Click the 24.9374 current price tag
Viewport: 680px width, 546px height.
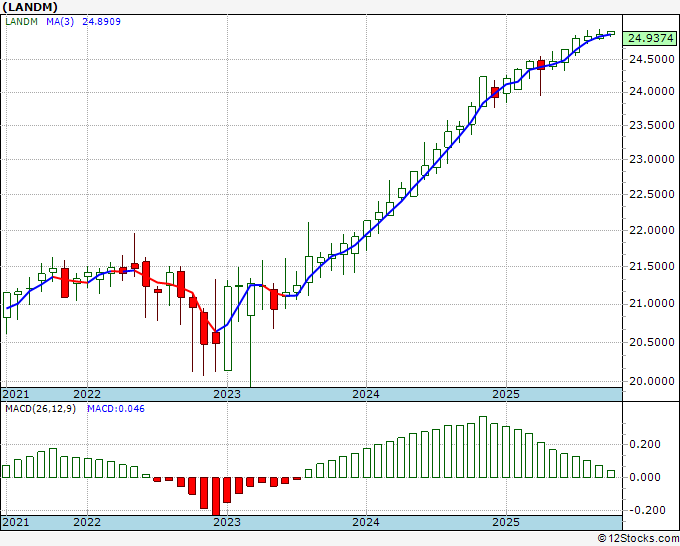click(x=651, y=38)
